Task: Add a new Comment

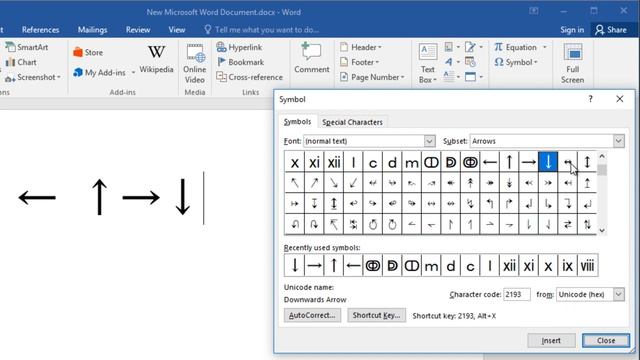Action: (311, 58)
